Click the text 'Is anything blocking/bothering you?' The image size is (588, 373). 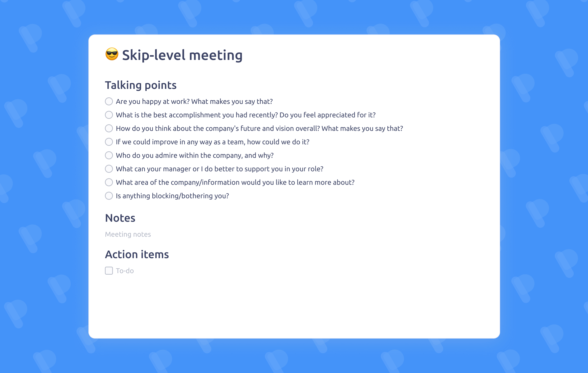pos(172,196)
